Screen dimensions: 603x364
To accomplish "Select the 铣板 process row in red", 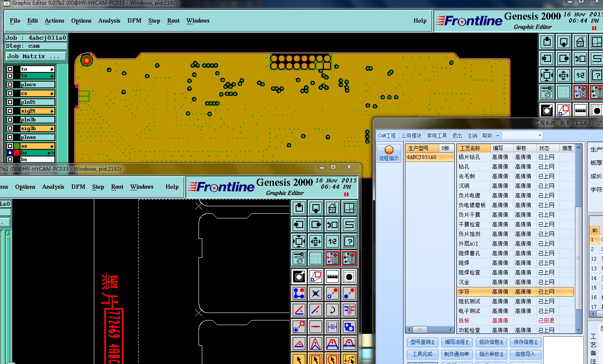I will (x=515, y=320).
